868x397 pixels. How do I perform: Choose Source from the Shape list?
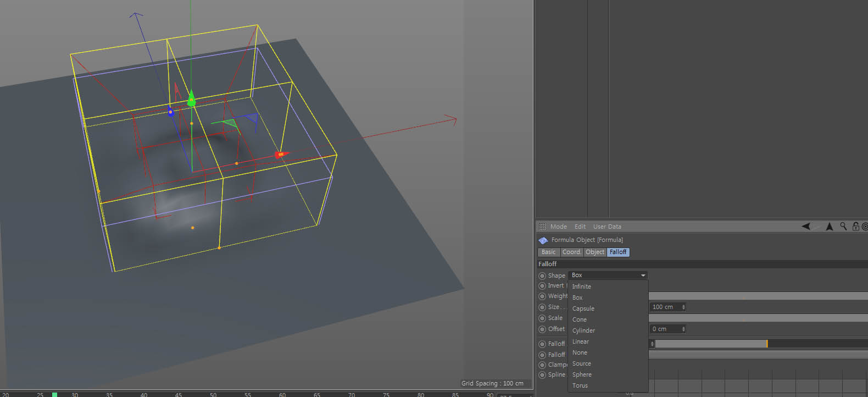pos(608,363)
